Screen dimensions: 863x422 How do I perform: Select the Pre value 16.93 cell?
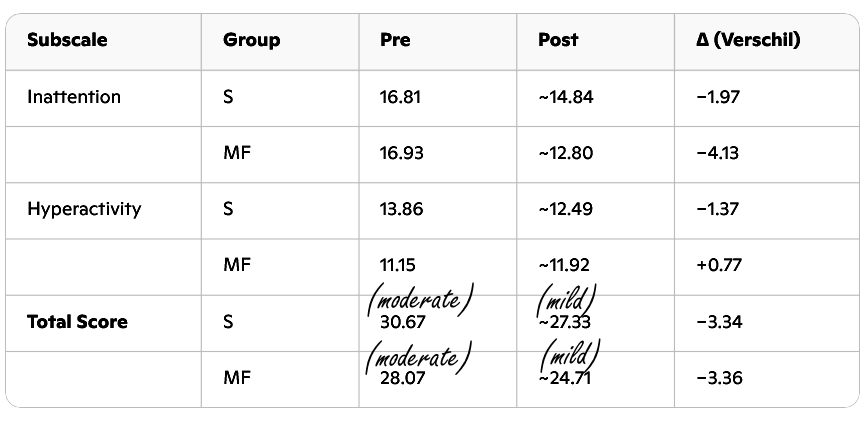(x=402, y=153)
